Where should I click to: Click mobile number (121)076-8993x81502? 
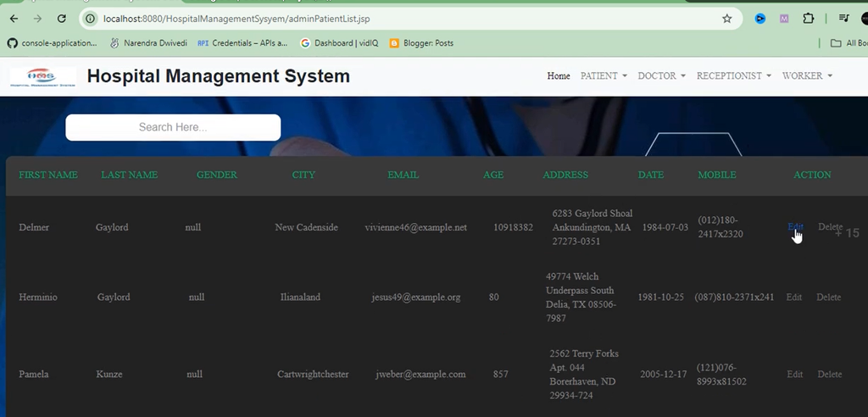coord(721,375)
